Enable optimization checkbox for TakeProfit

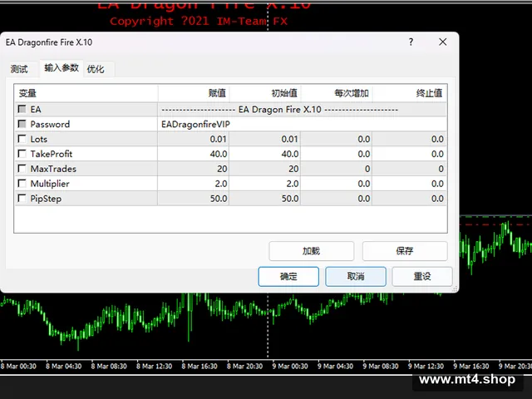22,154
